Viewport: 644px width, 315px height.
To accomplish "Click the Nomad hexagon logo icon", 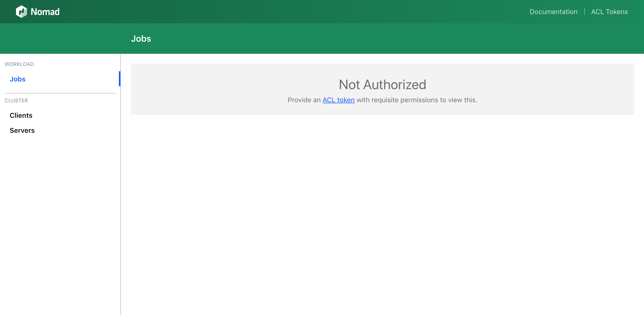I will click(21, 12).
